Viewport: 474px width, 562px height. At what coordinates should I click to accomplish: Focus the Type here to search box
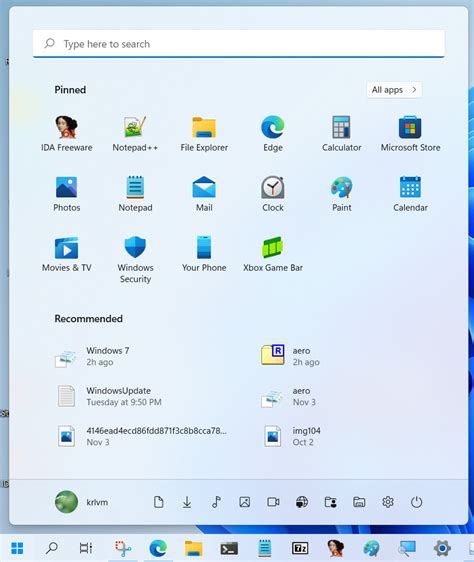coord(239,44)
